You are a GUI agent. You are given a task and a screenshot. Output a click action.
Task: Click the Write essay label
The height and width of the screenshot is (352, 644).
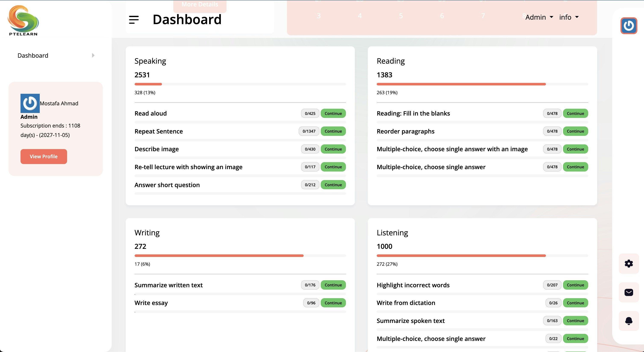click(151, 303)
